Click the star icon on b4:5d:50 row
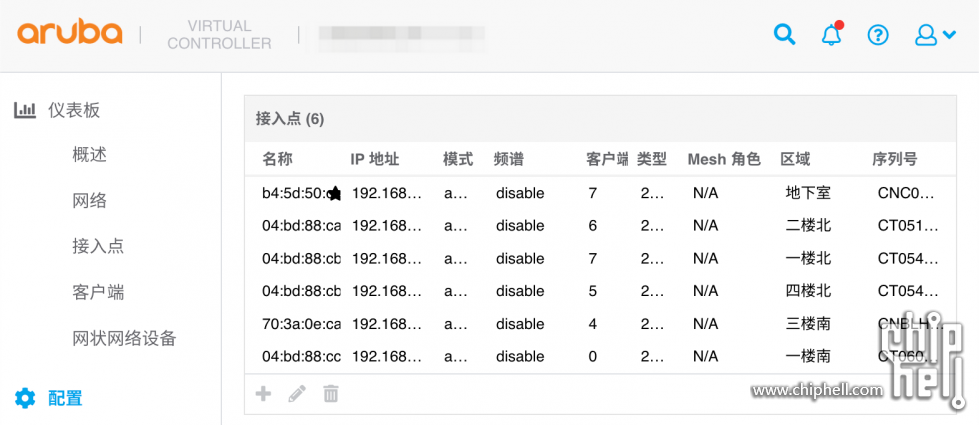The image size is (979, 425). pyautogui.click(x=335, y=193)
